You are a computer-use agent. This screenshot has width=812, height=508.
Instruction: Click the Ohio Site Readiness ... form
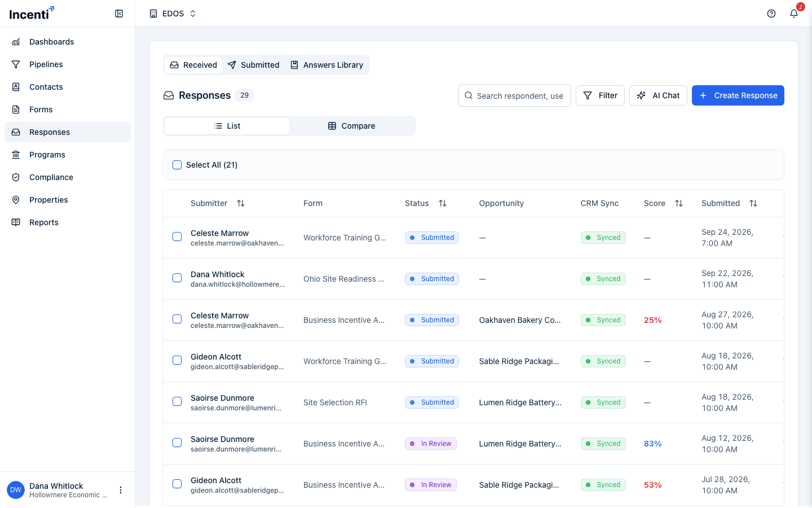[344, 279]
